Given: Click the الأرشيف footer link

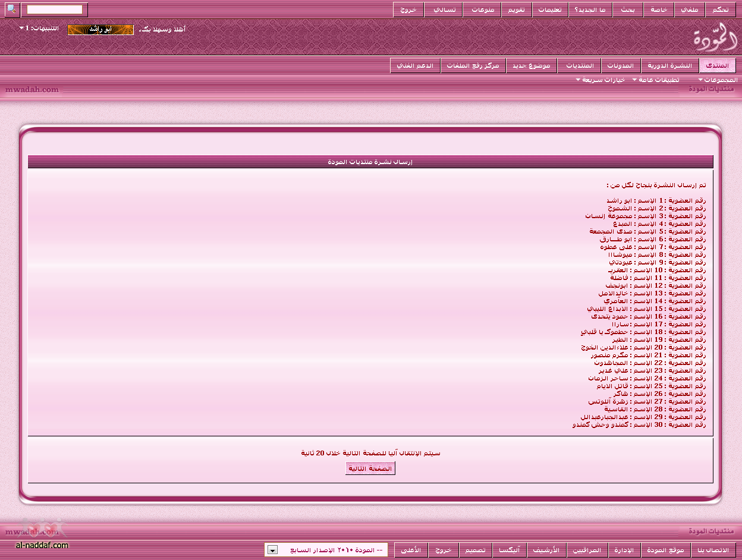Looking at the screenshot, I should pyautogui.click(x=548, y=550).
